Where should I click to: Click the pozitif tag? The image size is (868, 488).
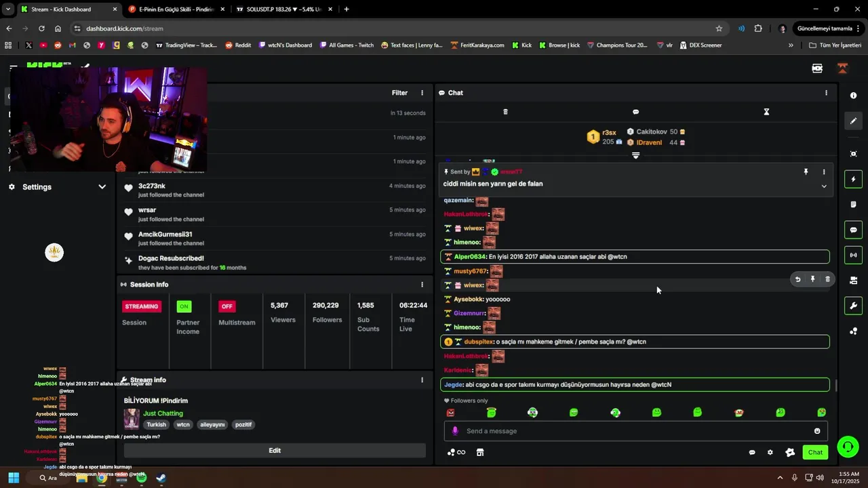243,425
